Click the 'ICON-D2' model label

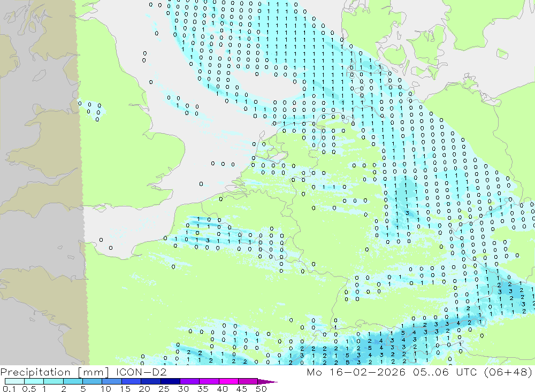click(x=141, y=372)
